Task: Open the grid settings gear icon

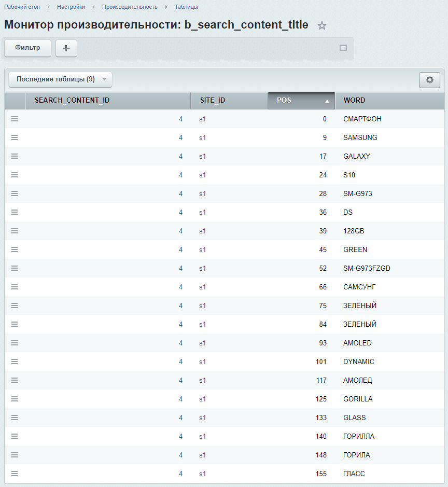Action: click(x=429, y=80)
